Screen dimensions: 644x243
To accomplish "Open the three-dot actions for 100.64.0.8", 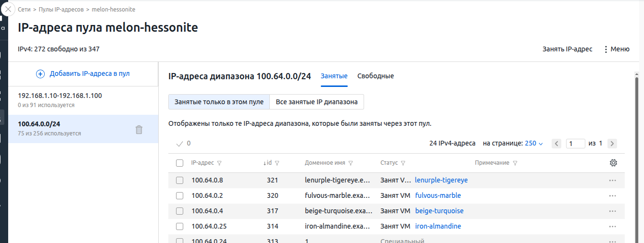I will click(612, 181).
